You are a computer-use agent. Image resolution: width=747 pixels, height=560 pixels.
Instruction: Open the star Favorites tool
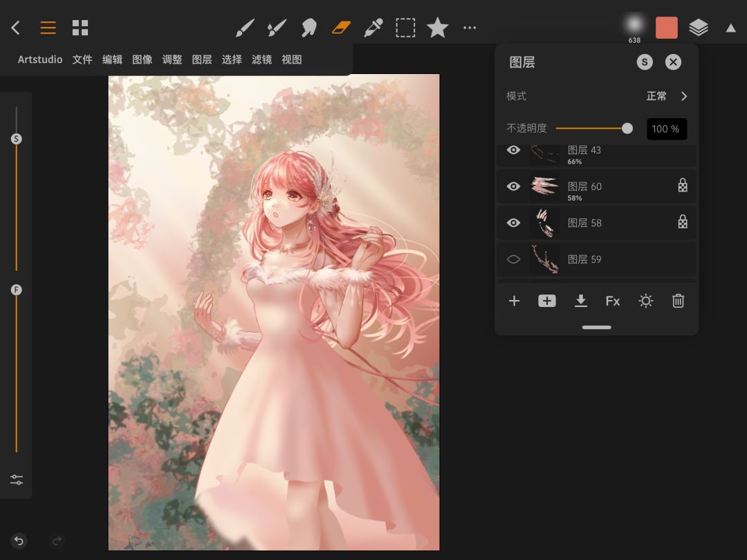(x=437, y=28)
